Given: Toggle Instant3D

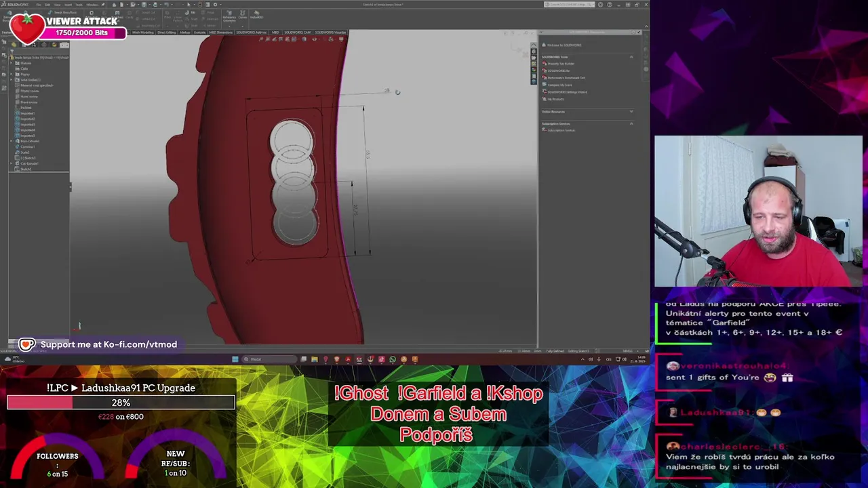Looking at the screenshot, I should (x=256, y=15).
